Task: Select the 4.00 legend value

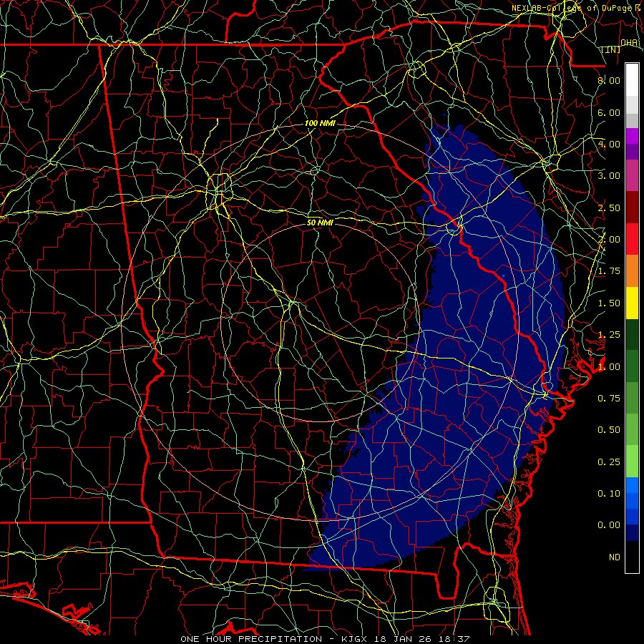Action: [609, 144]
